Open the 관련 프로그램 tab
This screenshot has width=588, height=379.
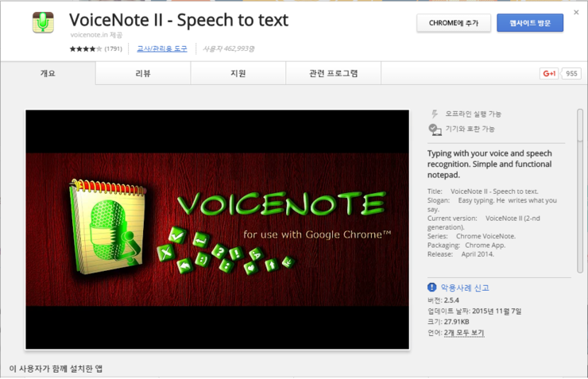tap(334, 73)
